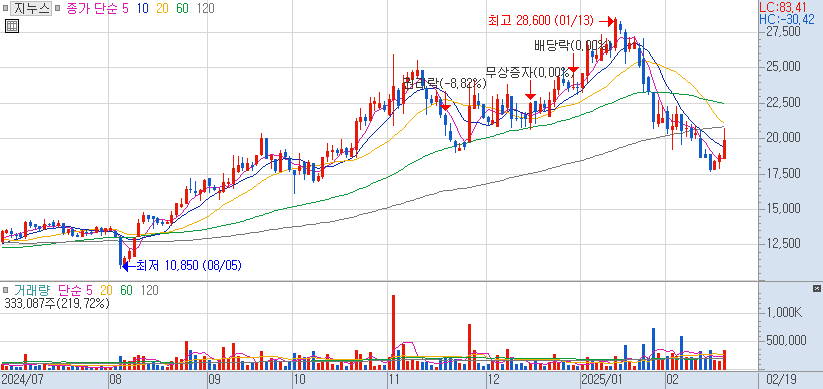This screenshot has height=389, width=823.
Task: Click the 09 month label on date axis
Action: pos(214,380)
